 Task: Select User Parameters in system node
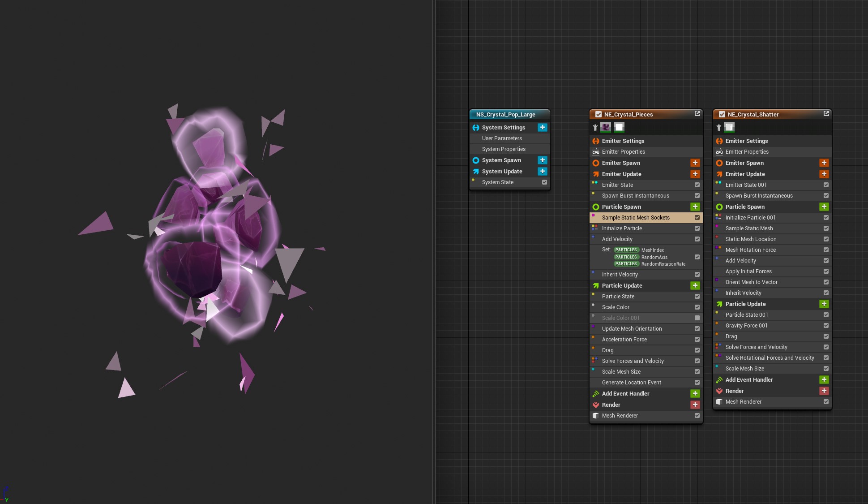pos(502,138)
